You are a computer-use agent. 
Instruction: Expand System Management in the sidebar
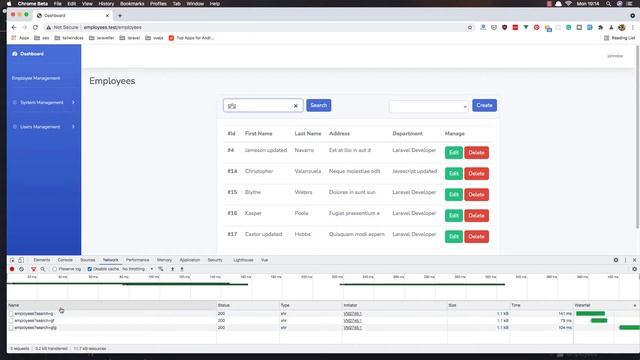click(44, 102)
